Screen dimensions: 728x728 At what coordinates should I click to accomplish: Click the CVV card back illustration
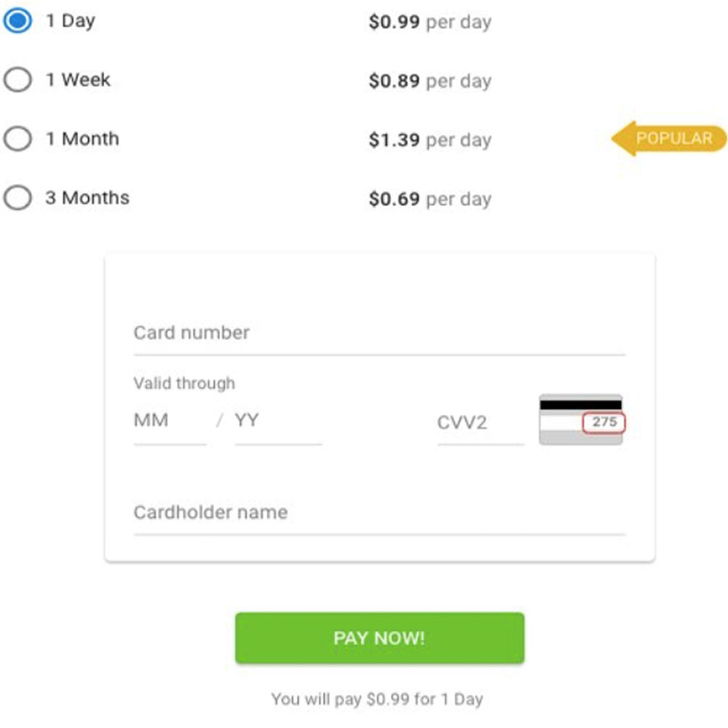click(x=580, y=420)
